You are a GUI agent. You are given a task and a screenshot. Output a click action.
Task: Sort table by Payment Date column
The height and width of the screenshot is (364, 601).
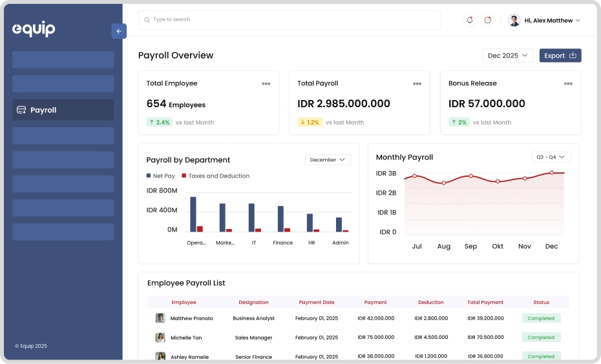[317, 302]
